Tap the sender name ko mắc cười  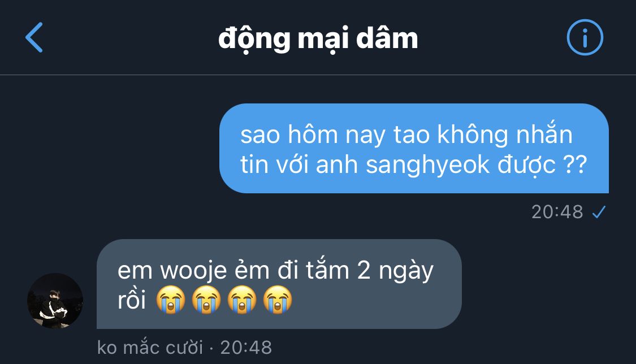150,348
